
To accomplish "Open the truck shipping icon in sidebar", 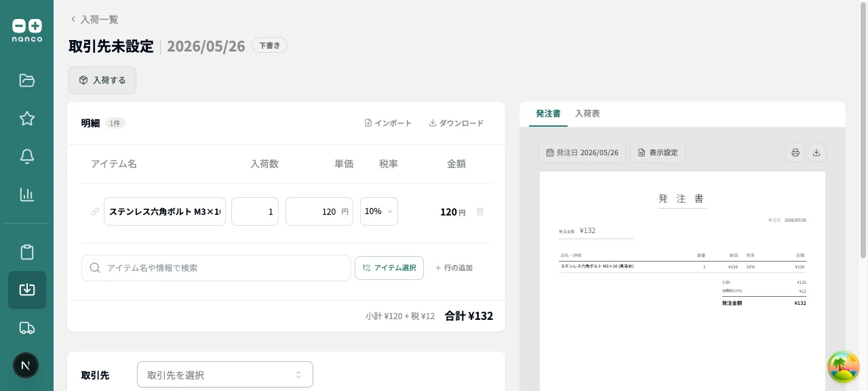I will tap(27, 328).
